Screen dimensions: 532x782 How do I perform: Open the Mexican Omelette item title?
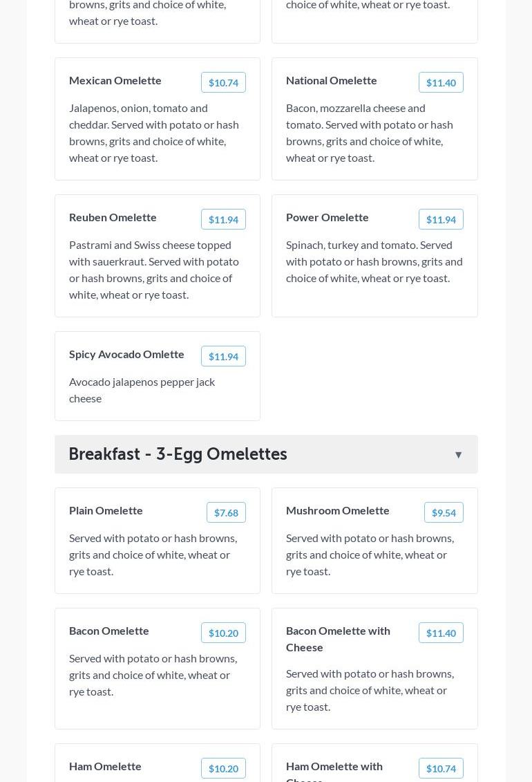click(115, 80)
